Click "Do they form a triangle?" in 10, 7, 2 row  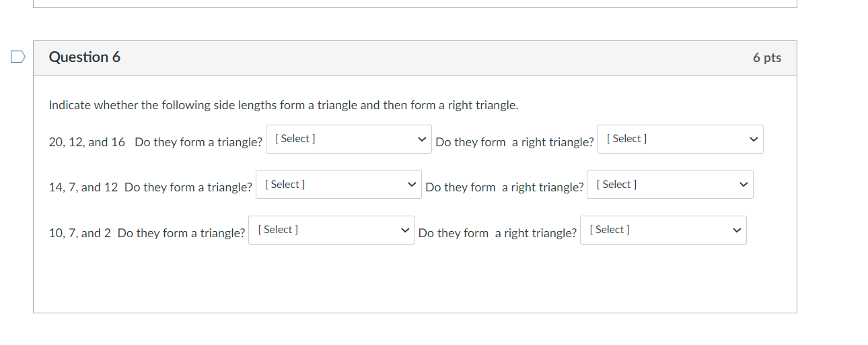[x=182, y=233]
